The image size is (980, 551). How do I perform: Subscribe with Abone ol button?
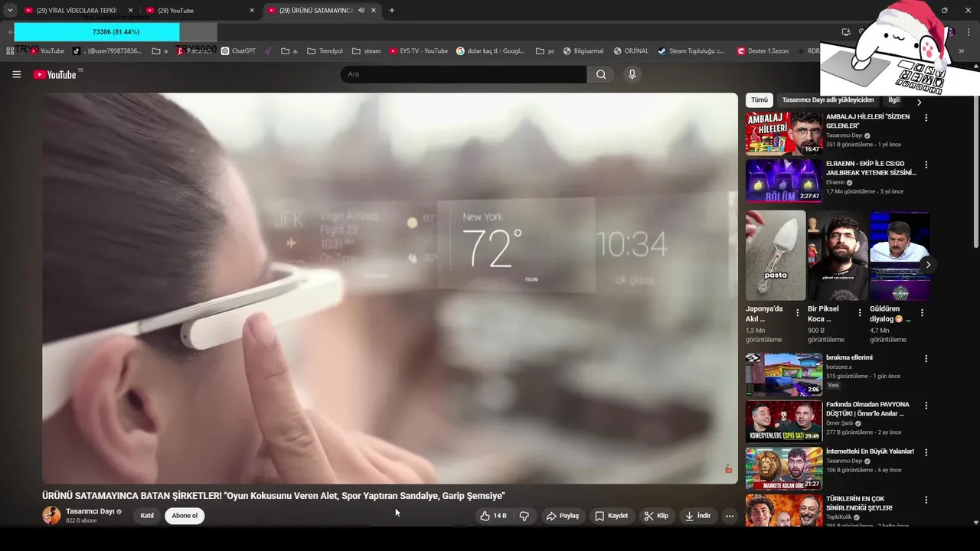pyautogui.click(x=185, y=516)
